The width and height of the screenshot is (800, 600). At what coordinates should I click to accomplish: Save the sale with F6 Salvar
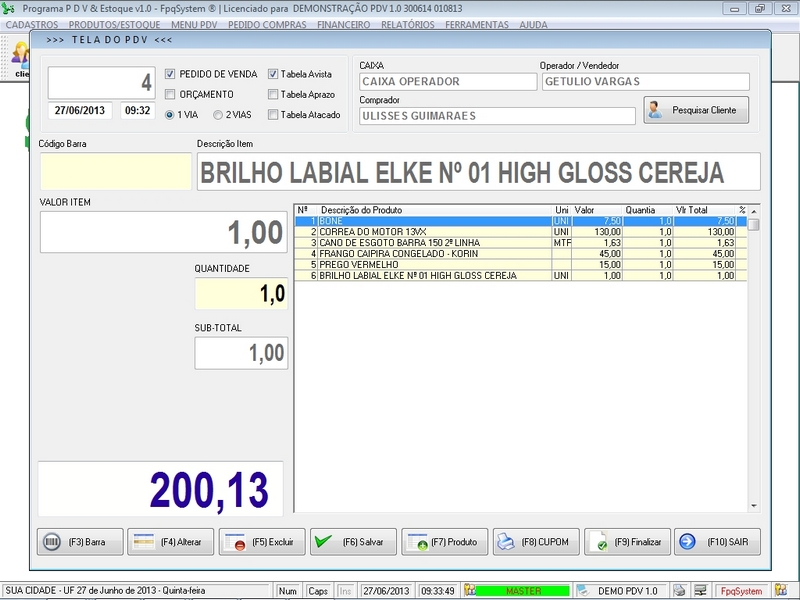coord(353,542)
